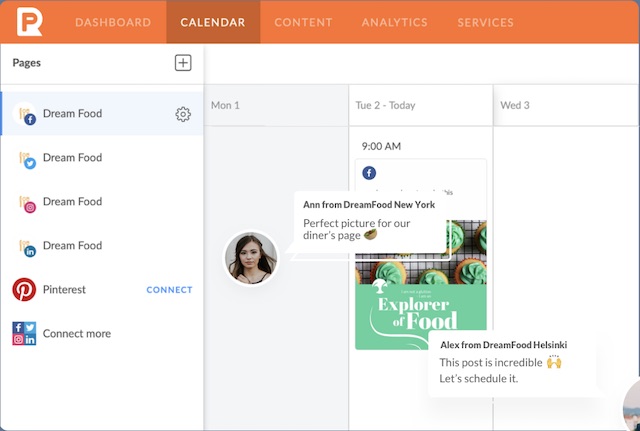The width and height of the screenshot is (640, 431).
Task: Select the Calendar tab
Action: pos(213,22)
